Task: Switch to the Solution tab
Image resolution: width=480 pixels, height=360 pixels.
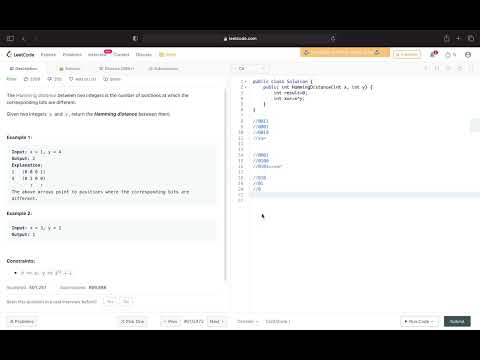Action: click(x=70, y=69)
